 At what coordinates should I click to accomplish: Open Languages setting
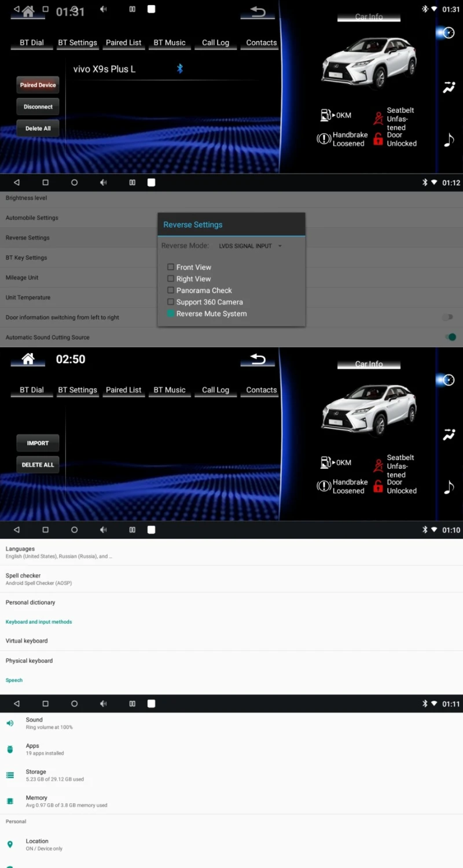coord(231,552)
